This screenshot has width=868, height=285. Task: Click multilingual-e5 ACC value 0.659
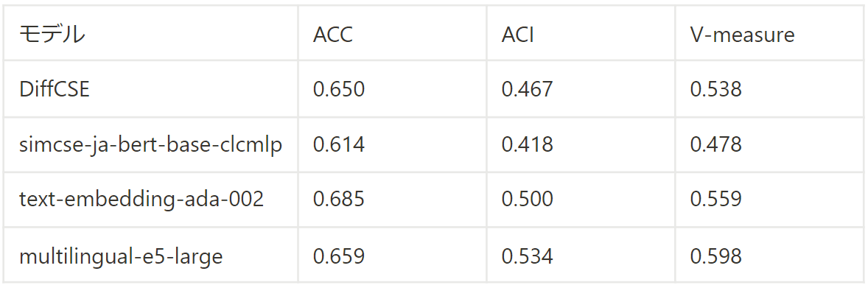coord(339,256)
